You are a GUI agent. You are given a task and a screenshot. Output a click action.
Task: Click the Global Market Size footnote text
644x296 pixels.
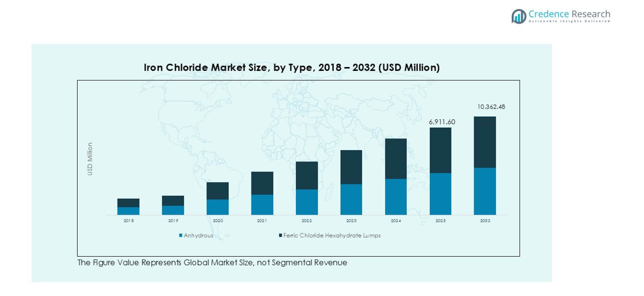tap(212, 263)
